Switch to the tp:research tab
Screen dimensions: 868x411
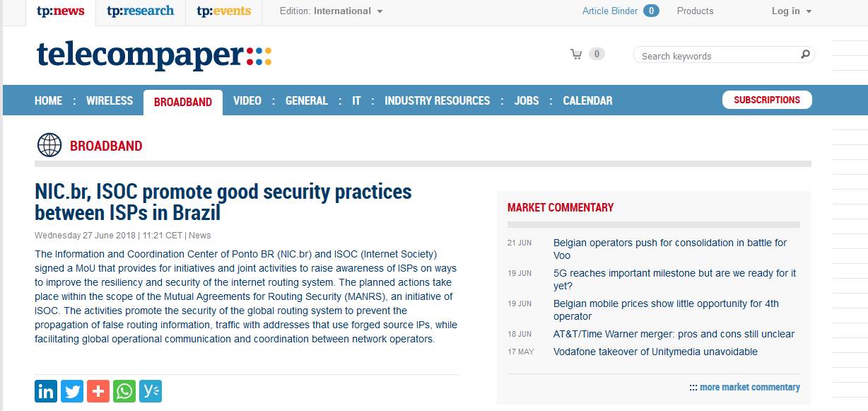pyautogui.click(x=140, y=11)
